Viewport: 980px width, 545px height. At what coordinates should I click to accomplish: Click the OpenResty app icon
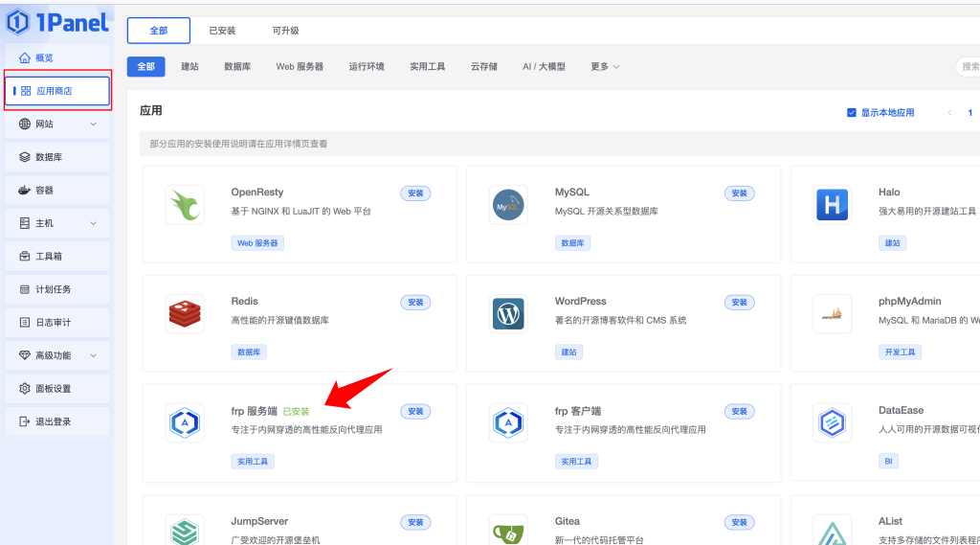(185, 205)
